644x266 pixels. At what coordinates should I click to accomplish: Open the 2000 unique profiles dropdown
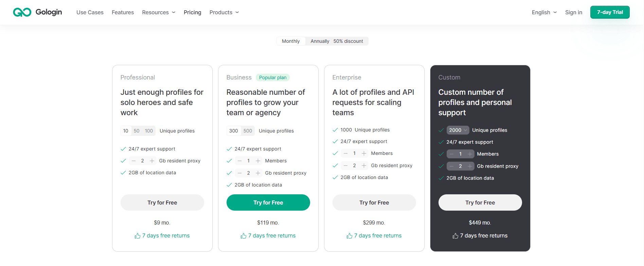[x=458, y=130]
